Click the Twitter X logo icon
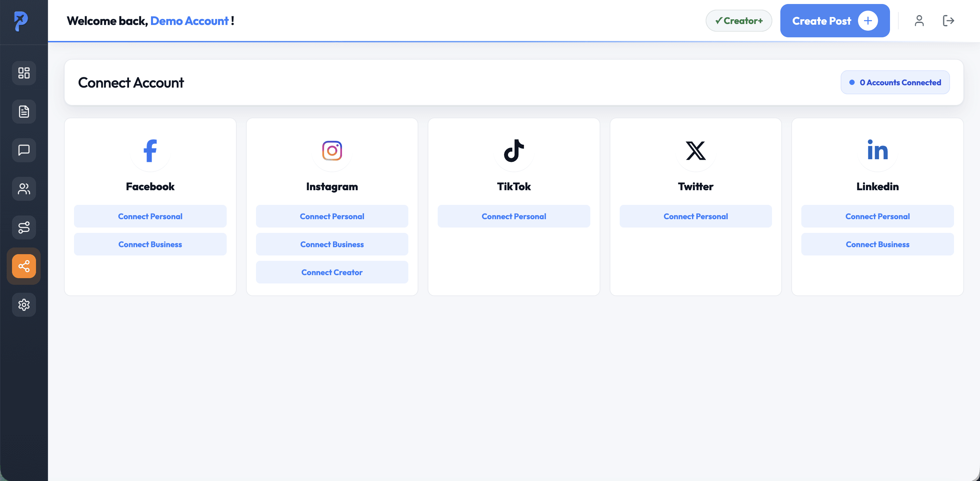Viewport: 980px width, 481px height. [696, 151]
